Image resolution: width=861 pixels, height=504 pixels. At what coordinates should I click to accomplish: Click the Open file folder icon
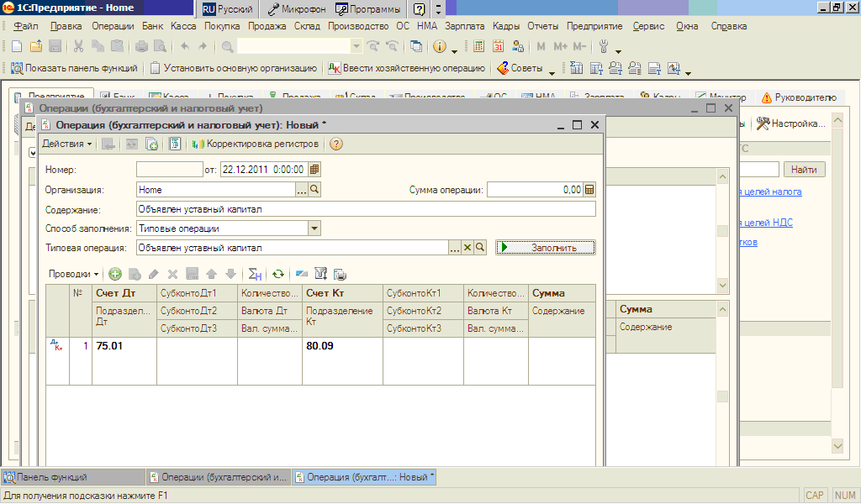pos(36,46)
